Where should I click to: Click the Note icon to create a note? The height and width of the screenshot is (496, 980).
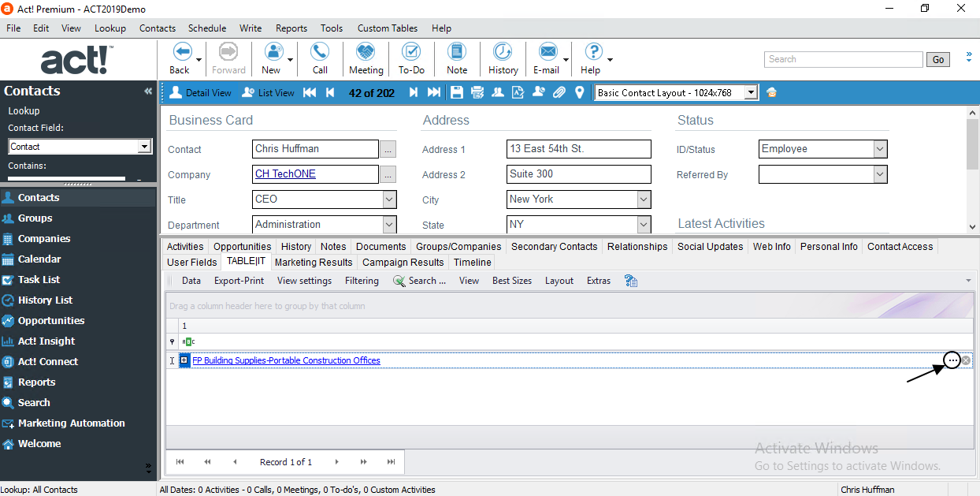(457, 58)
